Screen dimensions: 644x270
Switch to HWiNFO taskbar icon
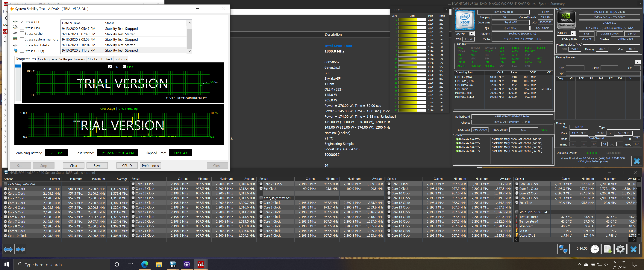173,265
